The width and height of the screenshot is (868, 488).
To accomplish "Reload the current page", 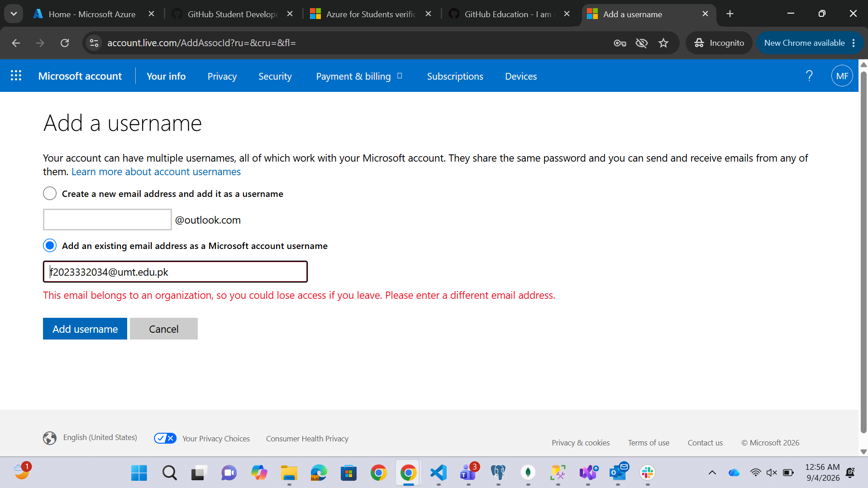I will tap(65, 43).
